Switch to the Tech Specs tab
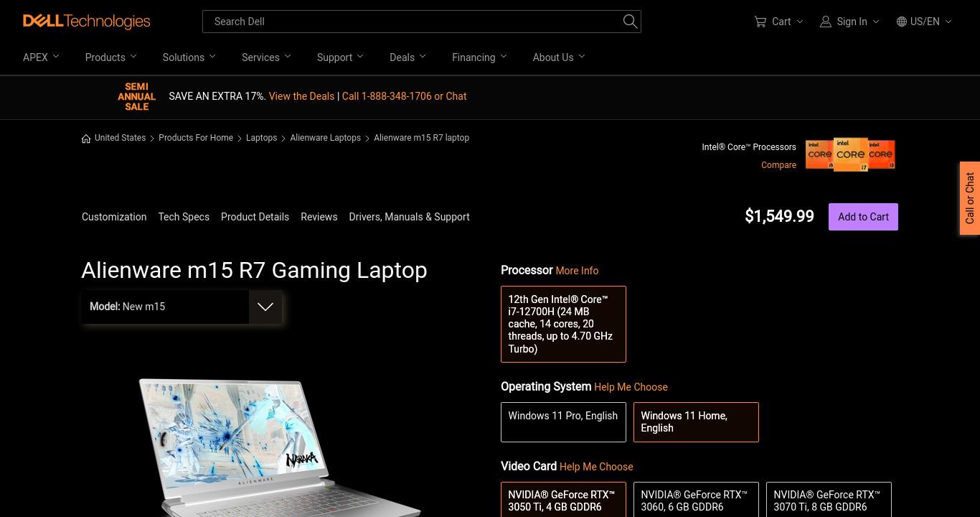Viewport: 980px width, 517px height. point(184,217)
